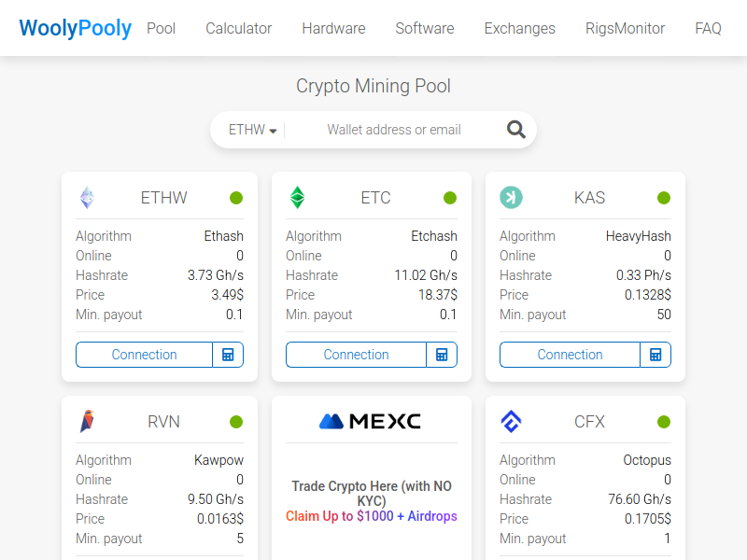The image size is (747, 560).
Task: Click the KAS algorithm value HeavyHash
Action: coord(639,236)
